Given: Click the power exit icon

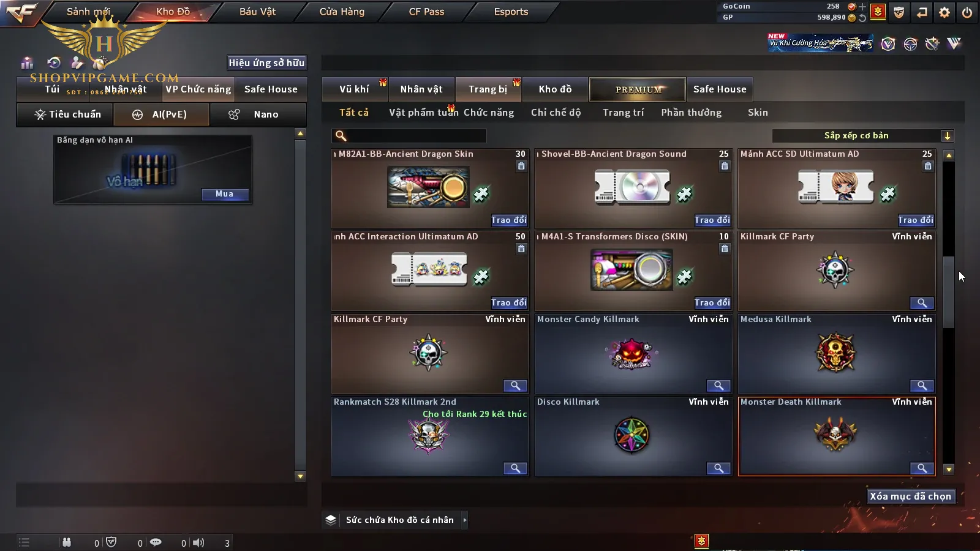Looking at the screenshot, I should pos(967,12).
